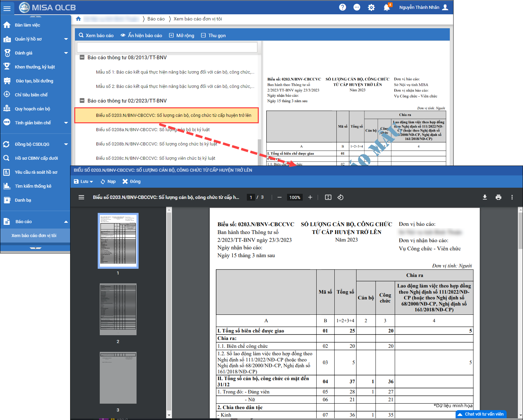
Task: Collapse the main navigation hamburger menu
Action: 7,8
